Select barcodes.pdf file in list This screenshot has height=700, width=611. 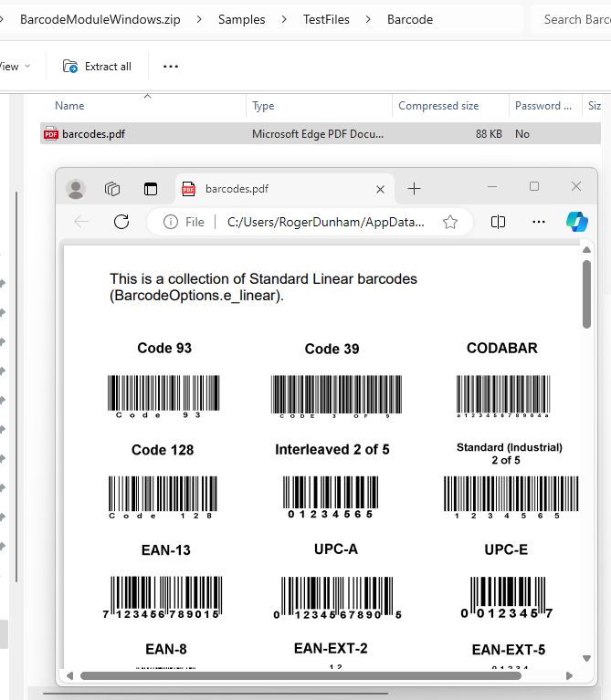point(93,134)
